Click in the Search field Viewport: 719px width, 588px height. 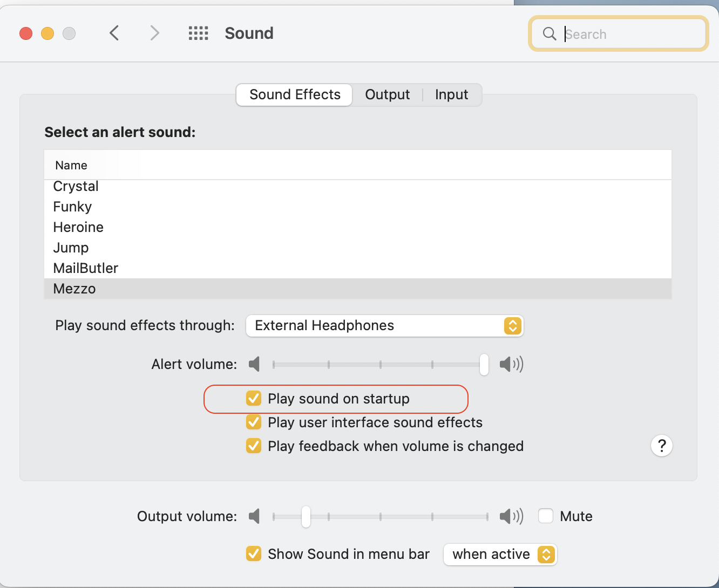pyautogui.click(x=632, y=35)
